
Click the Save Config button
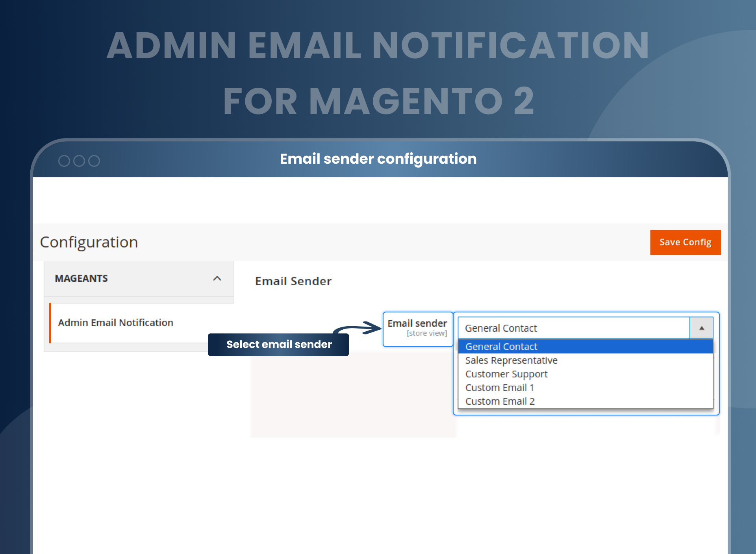point(685,242)
